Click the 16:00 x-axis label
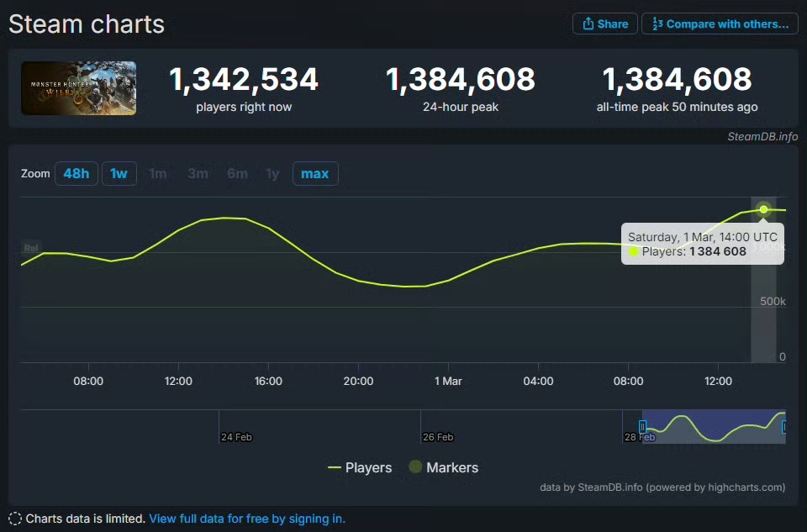The image size is (807, 532). (x=268, y=382)
